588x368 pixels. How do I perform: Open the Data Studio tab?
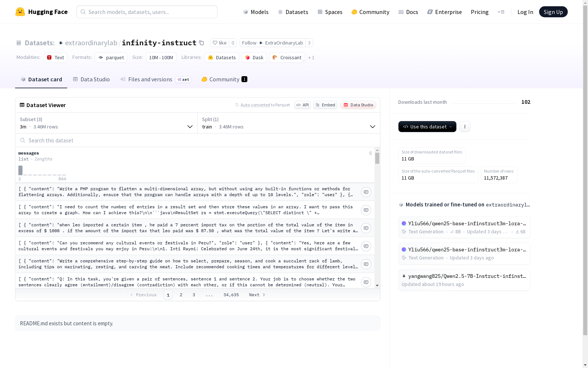(x=91, y=79)
